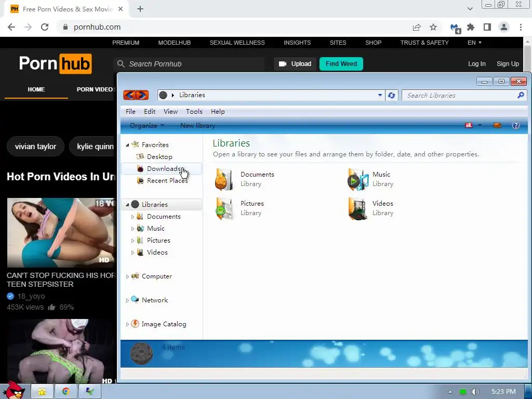Expand the Documents node in navigation tree

pyautogui.click(x=132, y=217)
